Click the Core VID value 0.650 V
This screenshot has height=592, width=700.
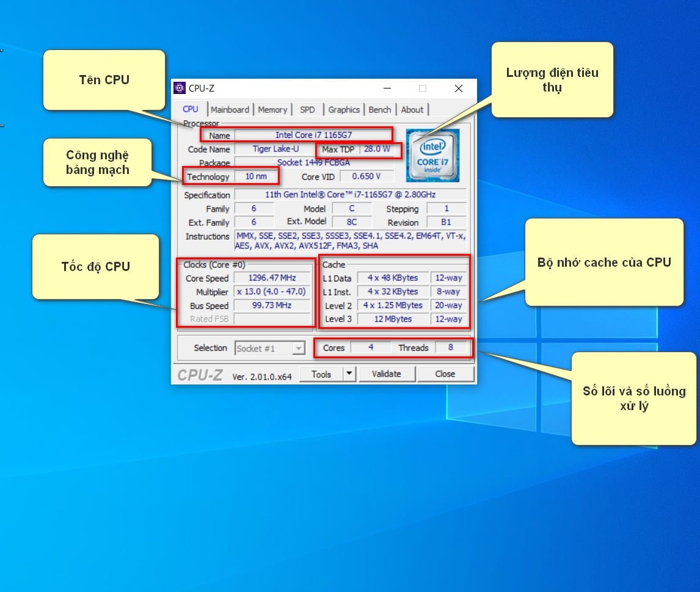[366, 176]
